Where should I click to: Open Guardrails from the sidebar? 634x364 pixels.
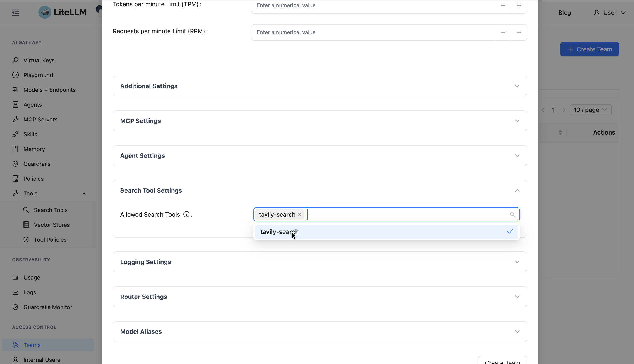(37, 164)
